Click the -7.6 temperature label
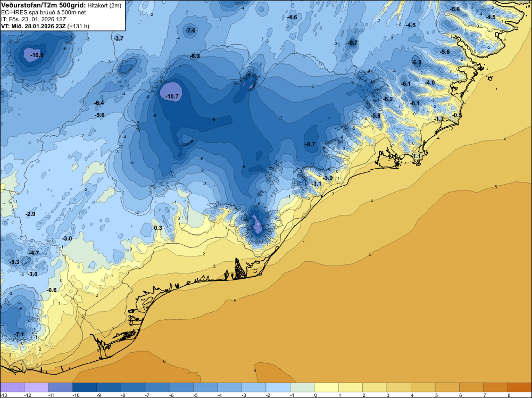Screen dimensions: 532x398 pyautogui.click(x=190, y=30)
